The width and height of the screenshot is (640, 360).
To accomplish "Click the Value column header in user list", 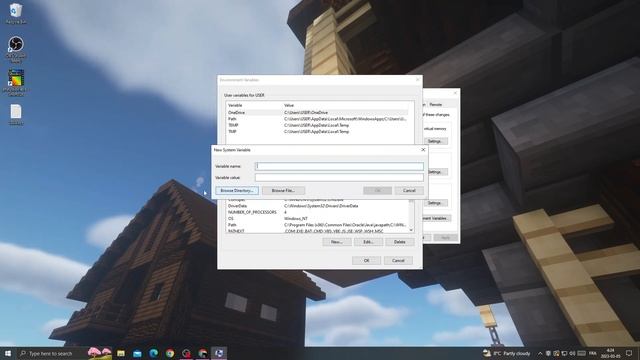I will (x=345, y=105).
